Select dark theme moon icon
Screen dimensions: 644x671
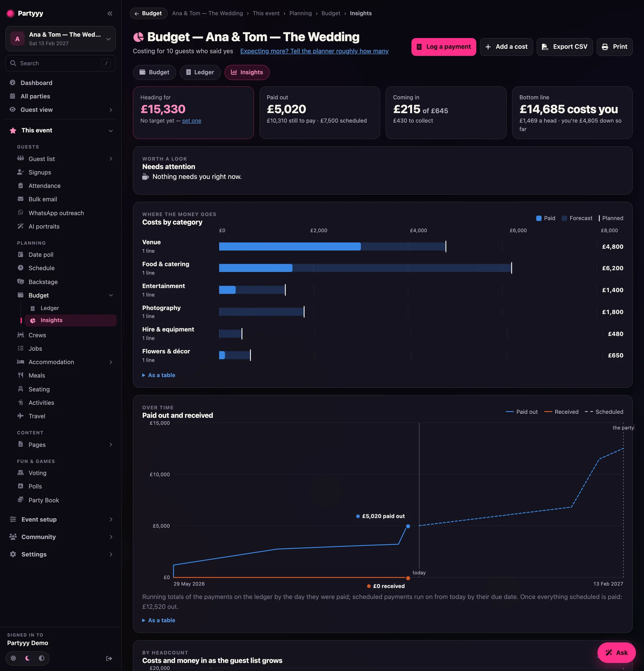pyautogui.click(x=27, y=658)
